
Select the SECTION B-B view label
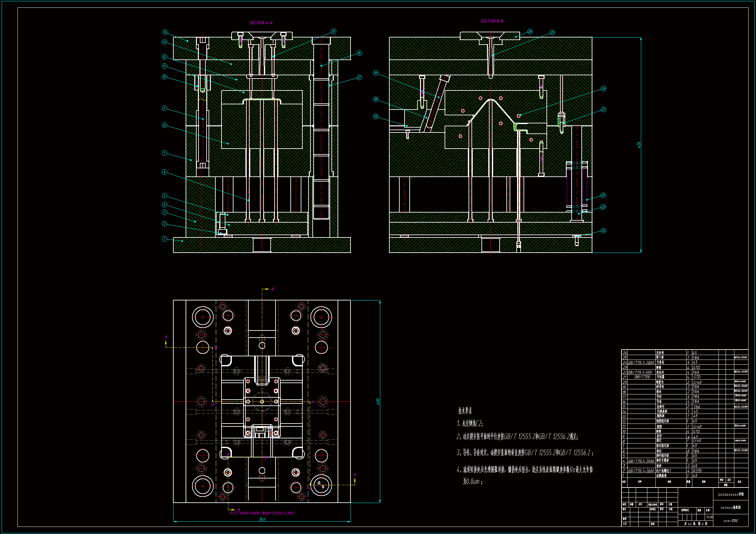click(x=491, y=21)
